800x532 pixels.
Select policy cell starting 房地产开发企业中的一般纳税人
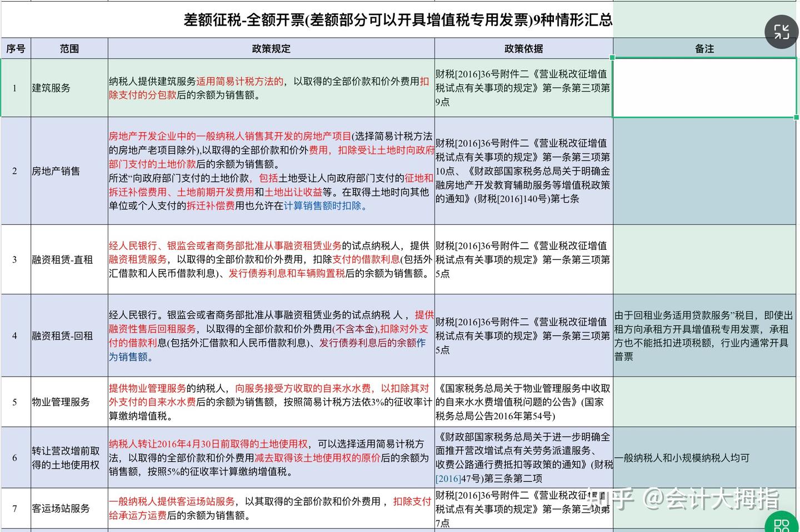point(271,171)
